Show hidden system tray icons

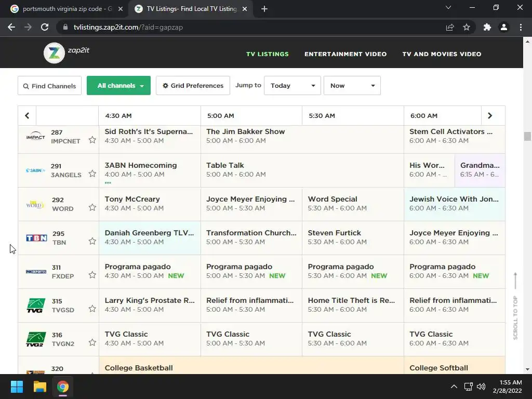click(x=454, y=387)
